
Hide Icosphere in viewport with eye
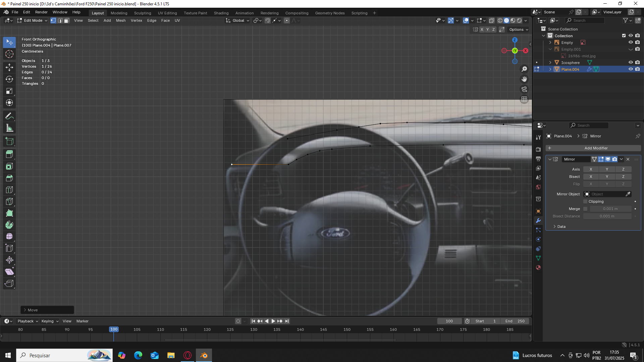pyautogui.click(x=630, y=62)
